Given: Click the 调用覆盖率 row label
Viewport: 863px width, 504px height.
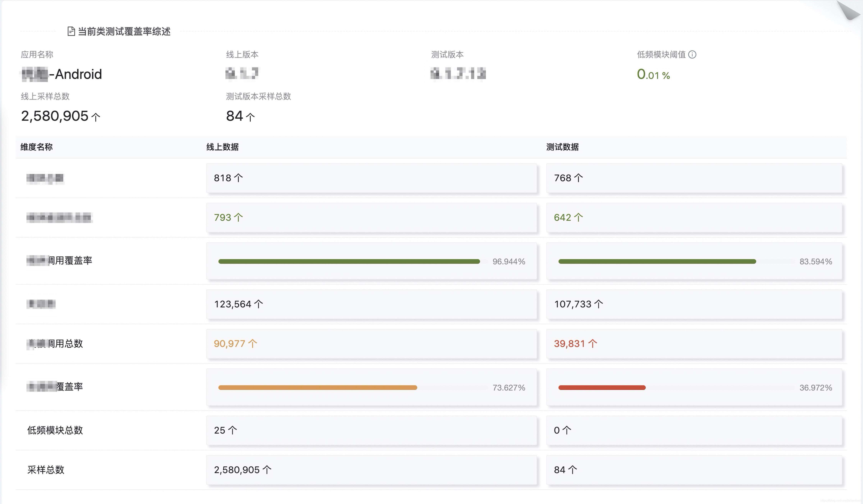Looking at the screenshot, I should click(60, 260).
